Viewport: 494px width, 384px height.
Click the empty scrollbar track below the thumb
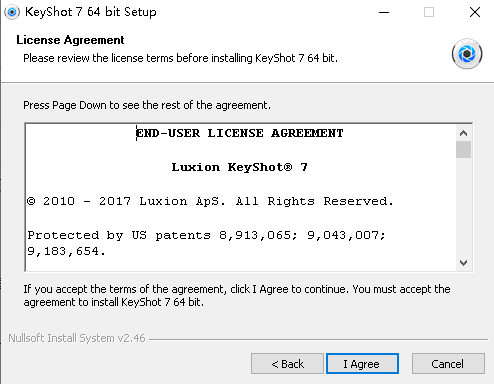tap(463, 207)
